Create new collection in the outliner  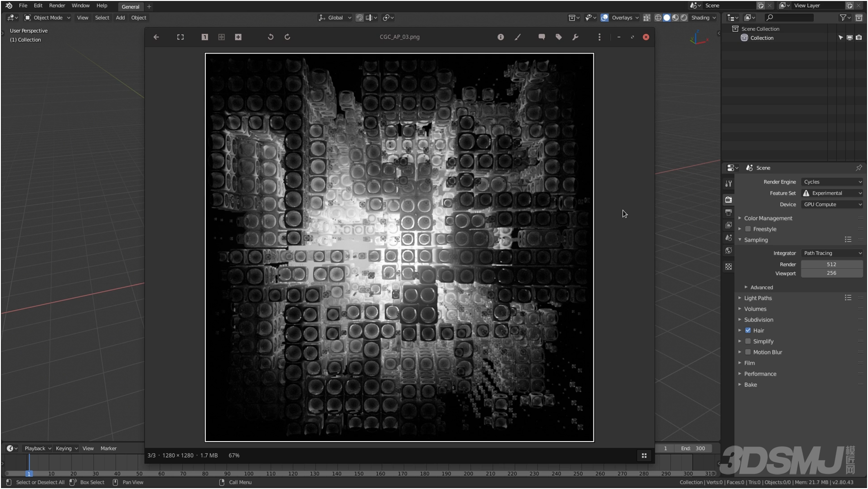click(x=859, y=18)
